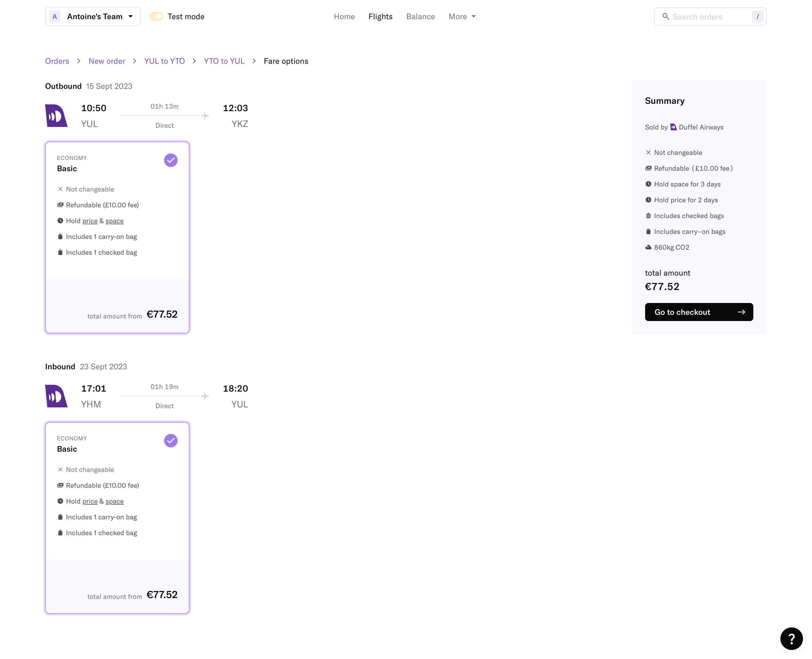Click the search magnifier icon
This screenshot has width=812, height=659.
click(666, 16)
